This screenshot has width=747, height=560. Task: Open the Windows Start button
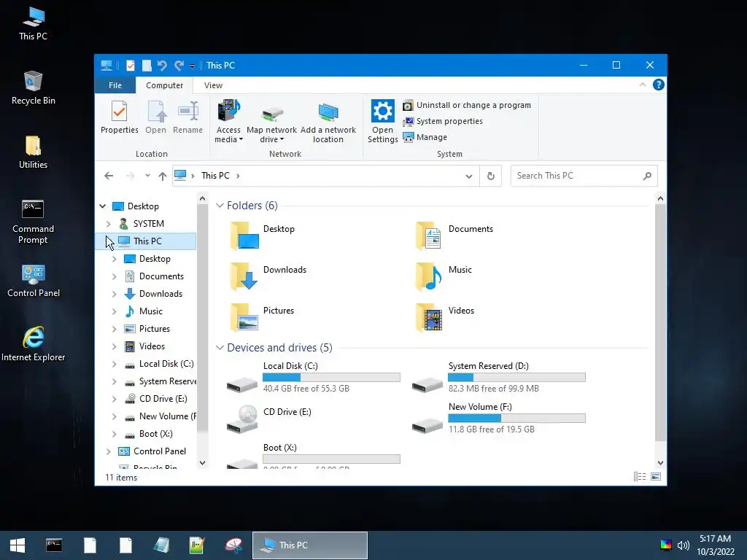click(x=18, y=545)
